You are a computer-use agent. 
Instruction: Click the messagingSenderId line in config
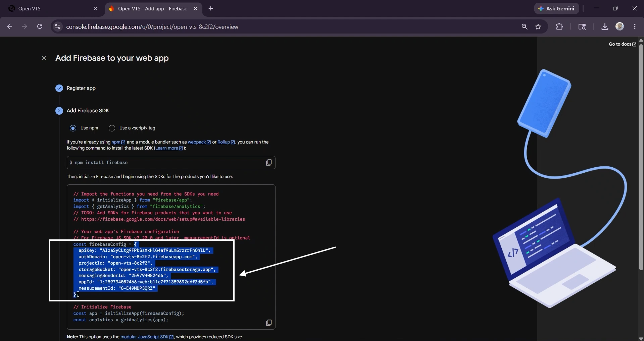(123, 276)
